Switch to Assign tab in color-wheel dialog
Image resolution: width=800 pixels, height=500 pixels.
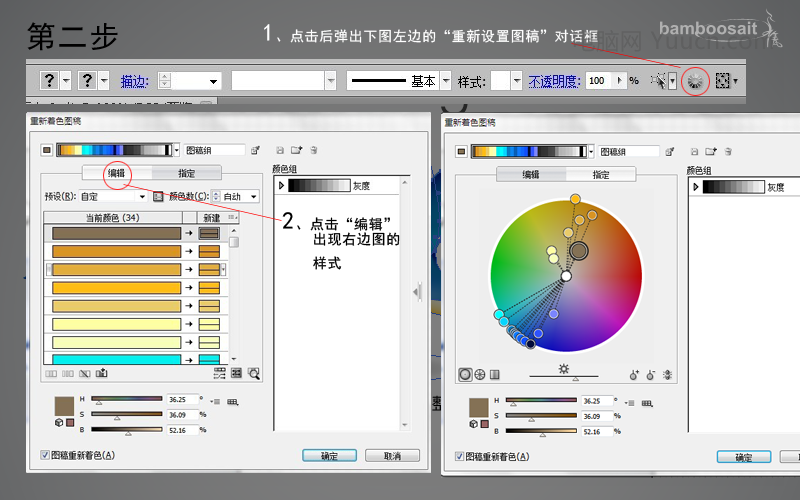601,174
